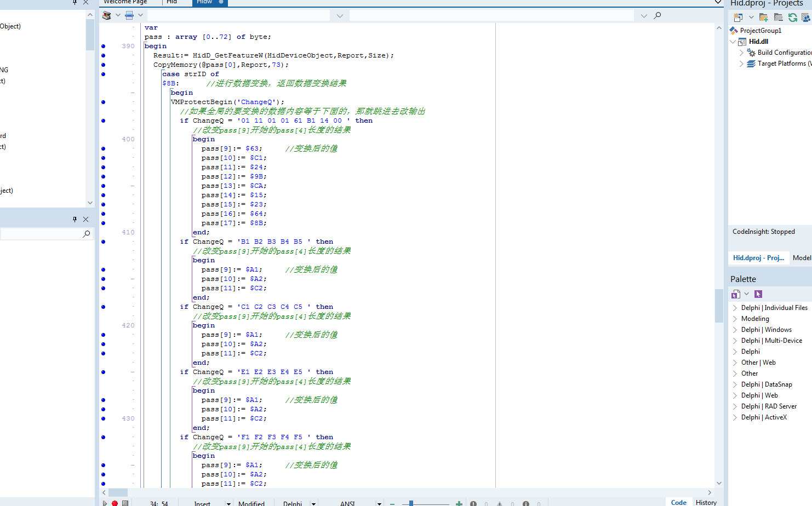Click the New project icon in Projects panel
Screen dimensions: 812x506
coord(738,18)
